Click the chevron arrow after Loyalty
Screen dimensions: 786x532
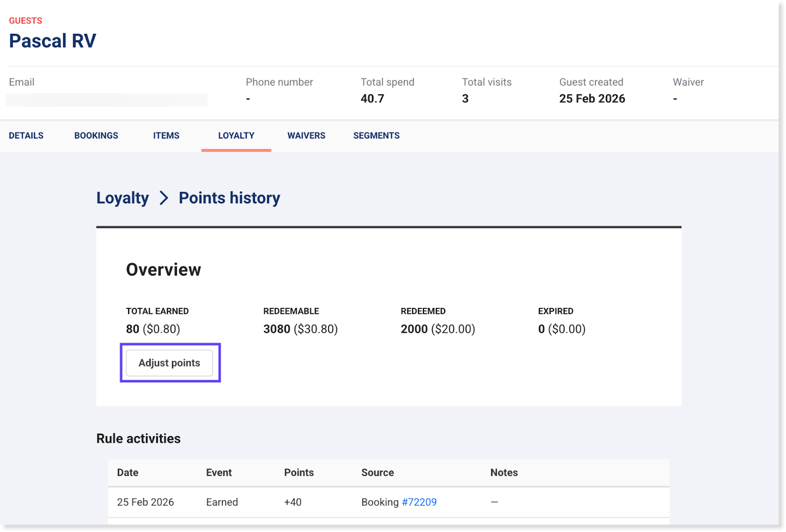coord(164,198)
